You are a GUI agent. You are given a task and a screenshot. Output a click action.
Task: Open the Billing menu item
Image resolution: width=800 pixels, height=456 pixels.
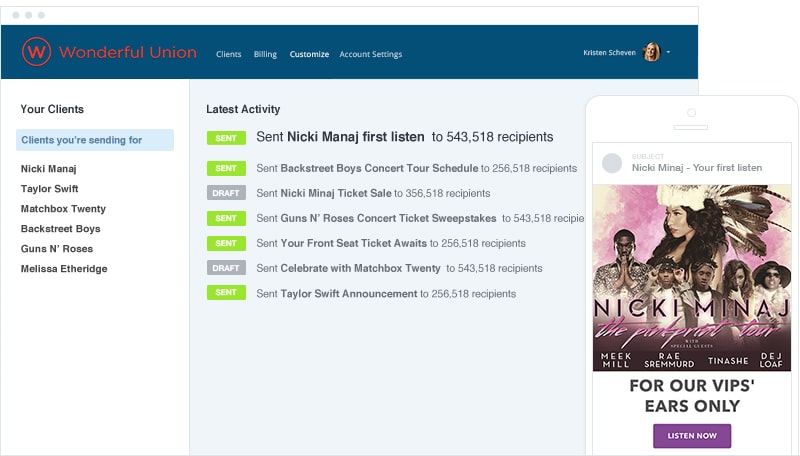(265, 54)
